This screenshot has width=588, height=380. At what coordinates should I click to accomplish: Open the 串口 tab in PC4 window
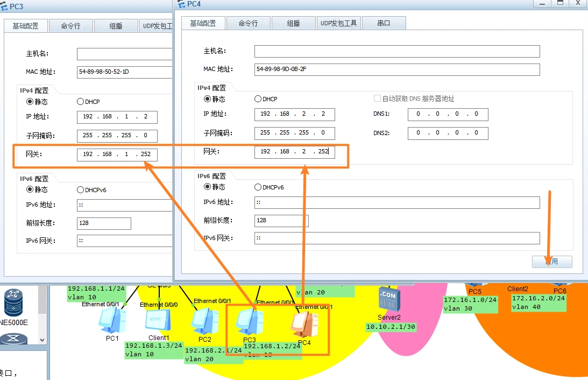(384, 23)
